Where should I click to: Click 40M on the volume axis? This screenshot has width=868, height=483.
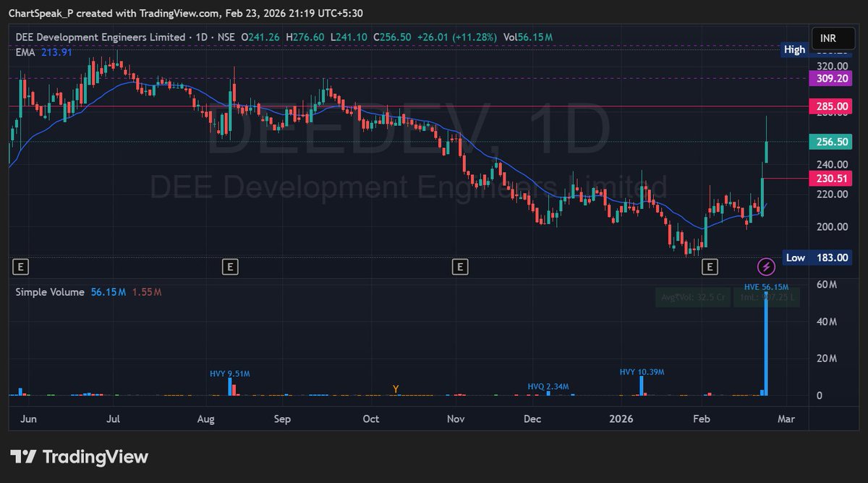(x=827, y=322)
